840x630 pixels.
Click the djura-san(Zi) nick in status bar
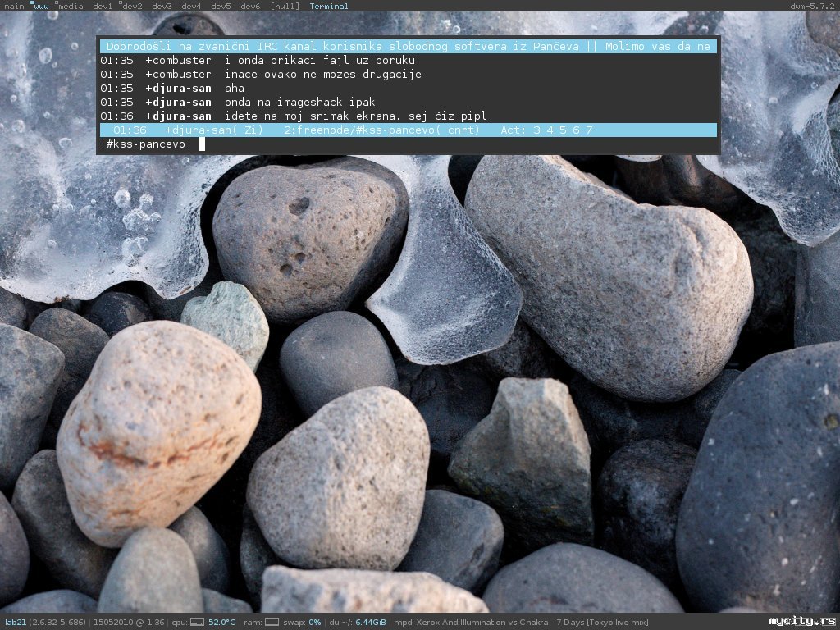point(214,130)
